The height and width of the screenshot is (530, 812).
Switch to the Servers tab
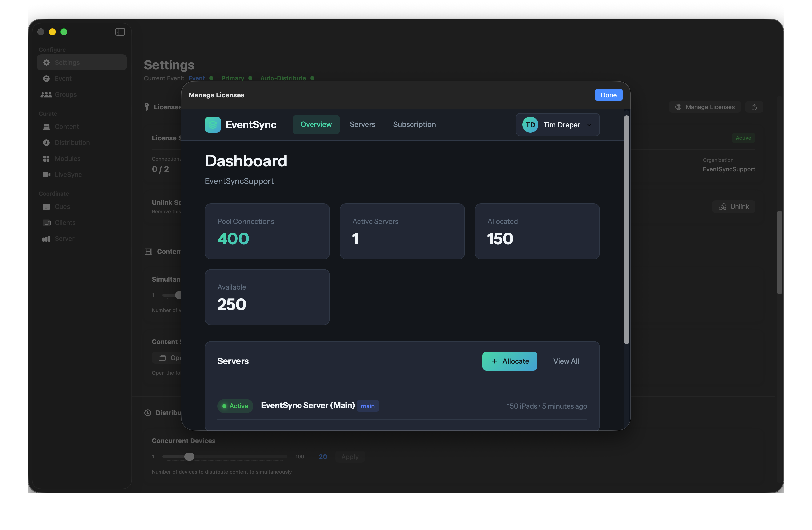362,125
